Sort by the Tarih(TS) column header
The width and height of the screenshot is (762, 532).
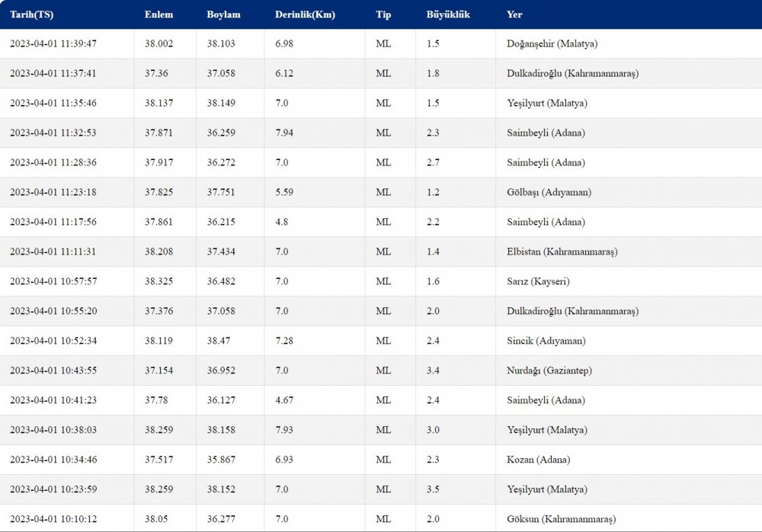(31, 14)
